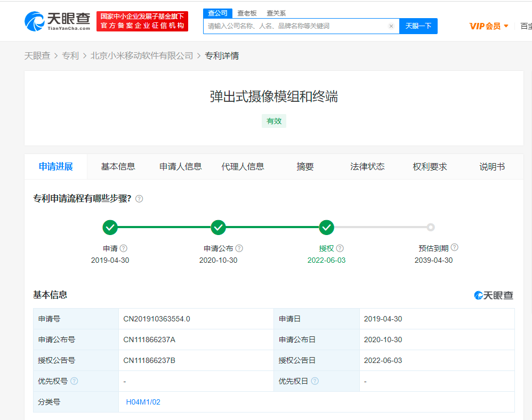The image size is (532, 420).
Task: Click question mark icon beside 优先权日 label
Action: (x=315, y=381)
